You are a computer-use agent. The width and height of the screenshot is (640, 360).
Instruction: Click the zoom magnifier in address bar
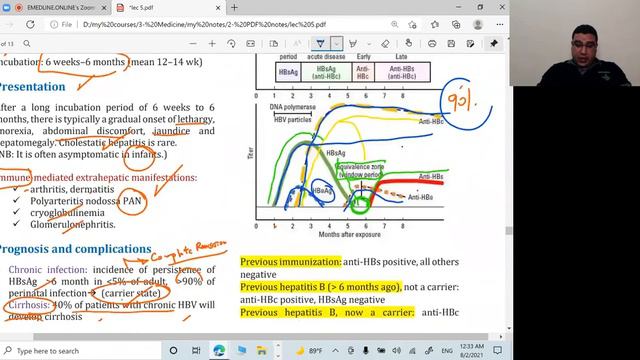point(394,24)
